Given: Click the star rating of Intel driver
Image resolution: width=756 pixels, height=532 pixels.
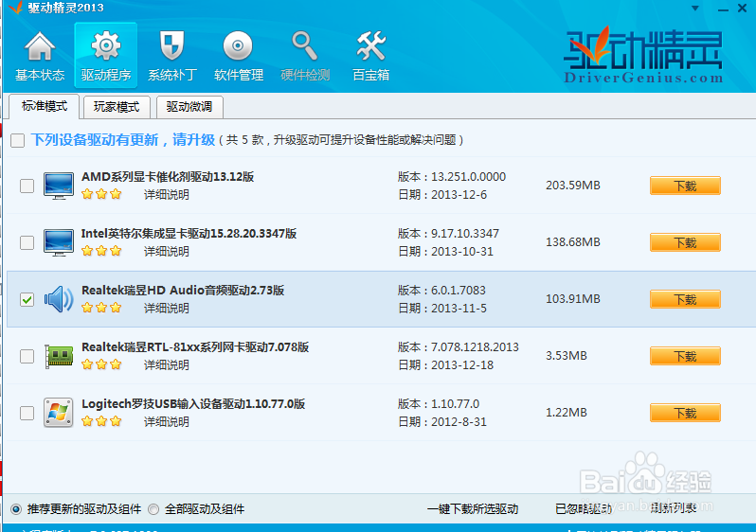Looking at the screenshot, I should tap(101, 251).
